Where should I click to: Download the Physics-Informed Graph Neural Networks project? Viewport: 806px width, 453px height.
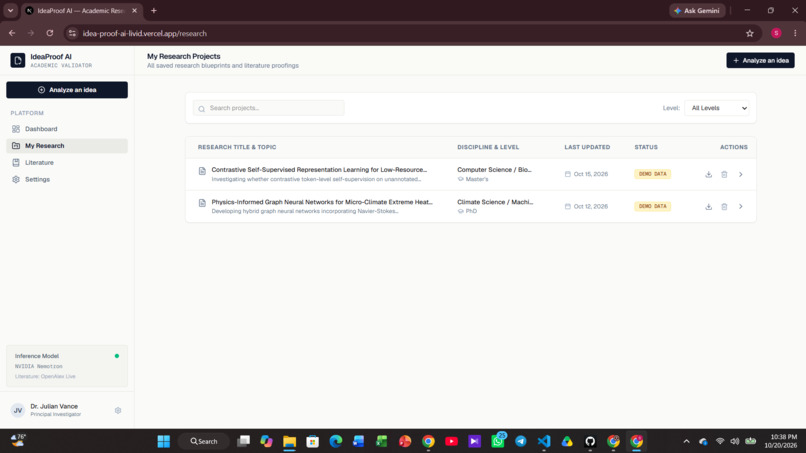pos(708,207)
